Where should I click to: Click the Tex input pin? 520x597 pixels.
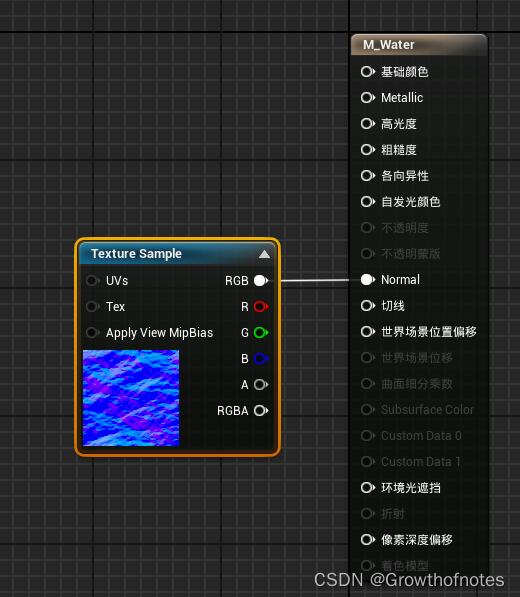pyautogui.click(x=93, y=306)
